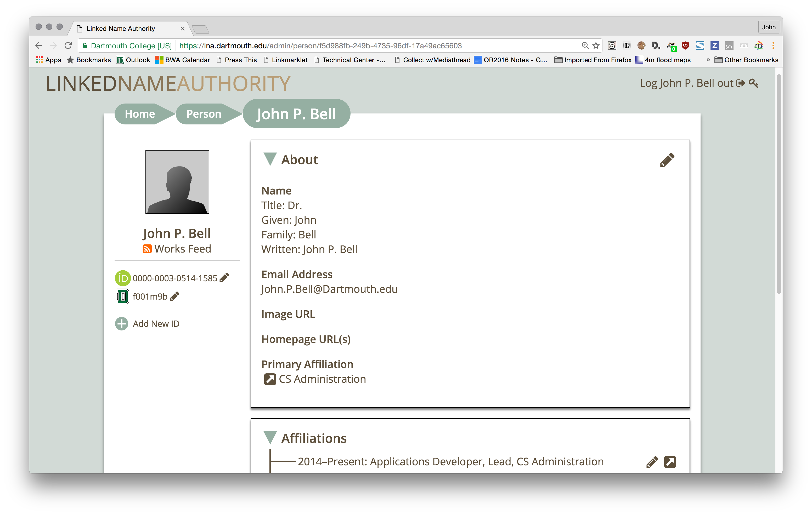Click the cookie extension icon
The image size is (812, 515).
[x=641, y=45]
